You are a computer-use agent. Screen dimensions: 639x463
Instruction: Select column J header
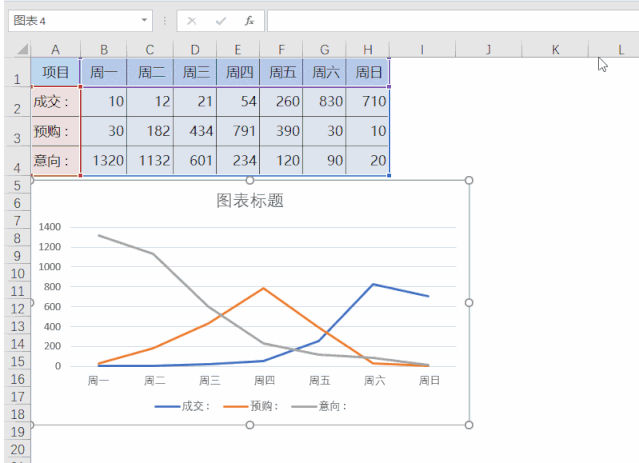(x=489, y=50)
